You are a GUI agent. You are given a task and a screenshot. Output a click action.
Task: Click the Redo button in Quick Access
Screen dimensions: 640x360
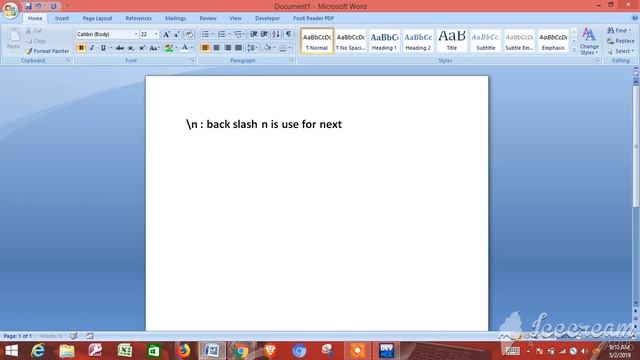[53, 6]
